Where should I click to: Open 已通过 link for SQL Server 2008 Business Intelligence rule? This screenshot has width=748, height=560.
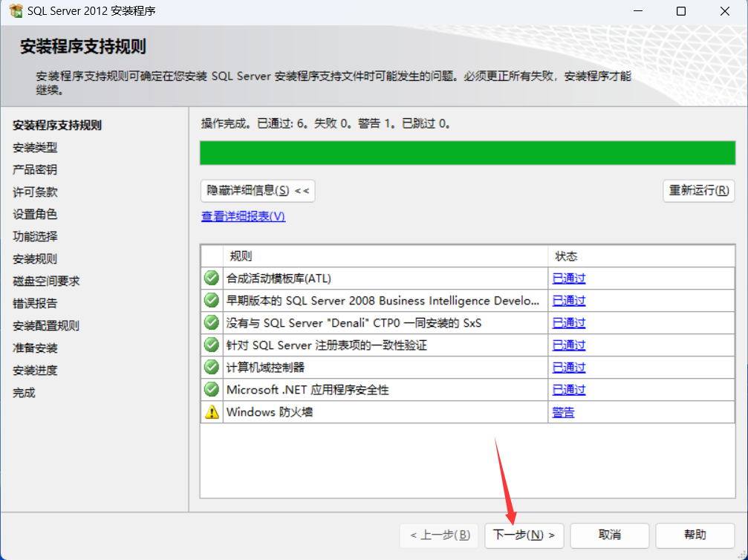(569, 301)
